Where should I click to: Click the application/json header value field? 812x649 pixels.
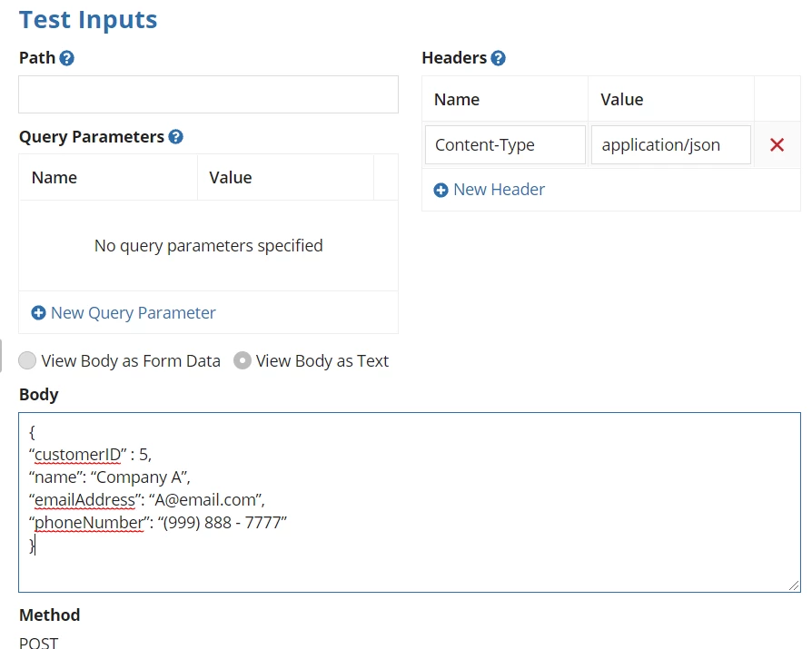(x=671, y=145)
